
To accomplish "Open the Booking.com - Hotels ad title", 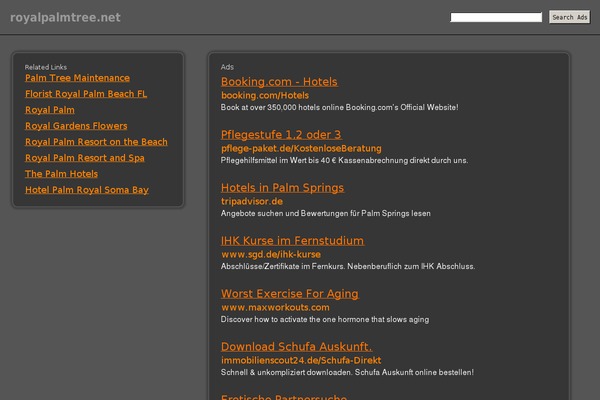I will (x=279, y=82).
